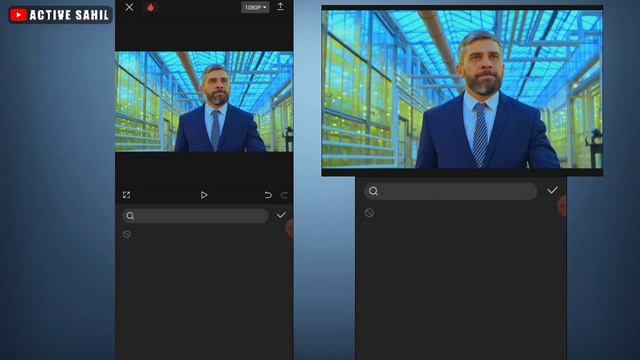Viewport: 640px width, 360px height.
Task: Focus the search field in left phone panel
Action: [x=195, y=216]
